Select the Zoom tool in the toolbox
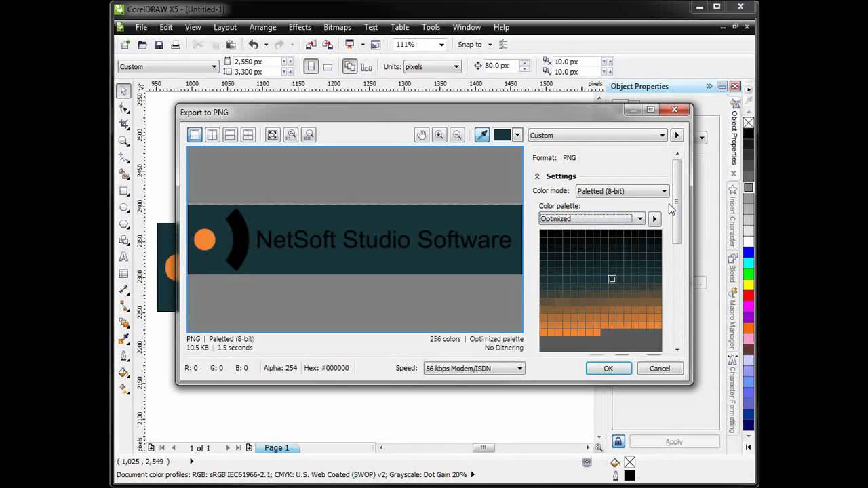 124,141
